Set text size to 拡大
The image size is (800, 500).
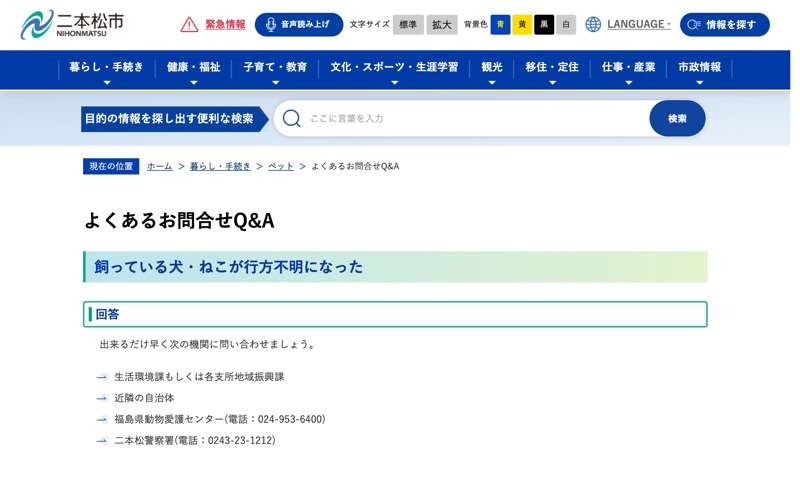[442, 24]
